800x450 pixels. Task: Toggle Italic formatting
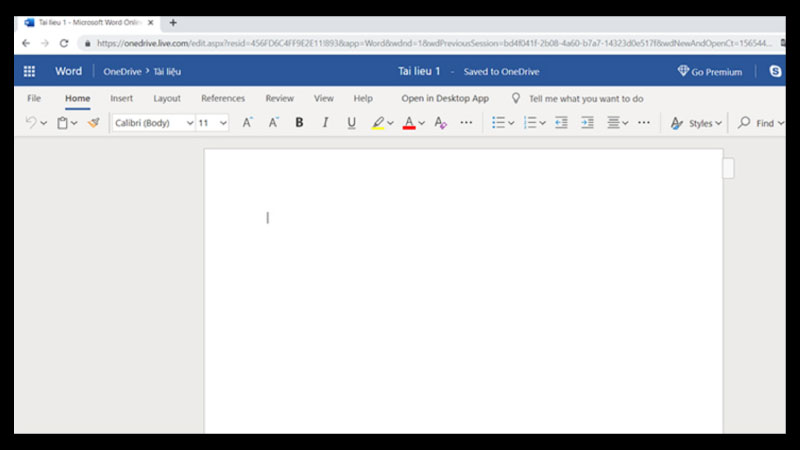(325, 123)
